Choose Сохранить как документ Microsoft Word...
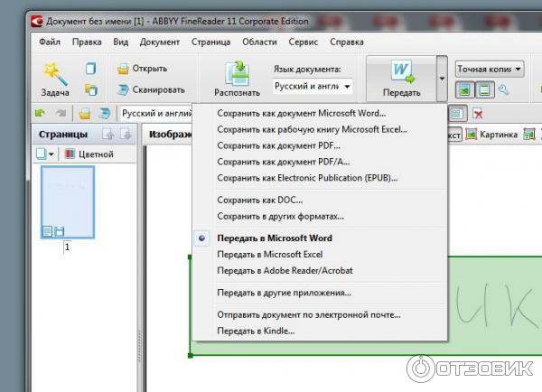The image size is (542, 392). pos(301,113)
